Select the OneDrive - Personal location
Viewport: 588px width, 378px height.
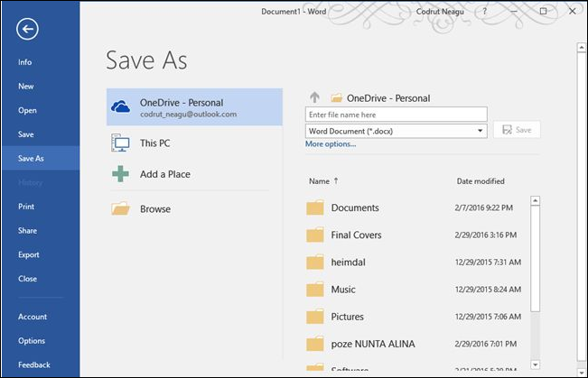(194, 106)
